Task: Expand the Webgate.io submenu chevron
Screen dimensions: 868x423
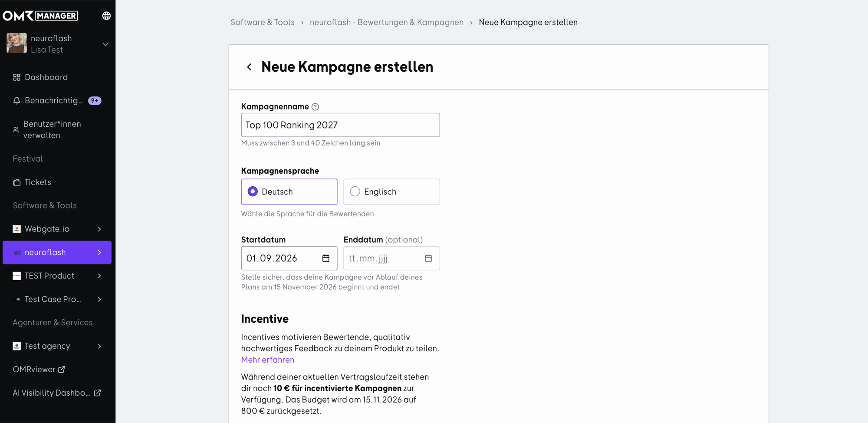Action: click(x=99, y=229)
